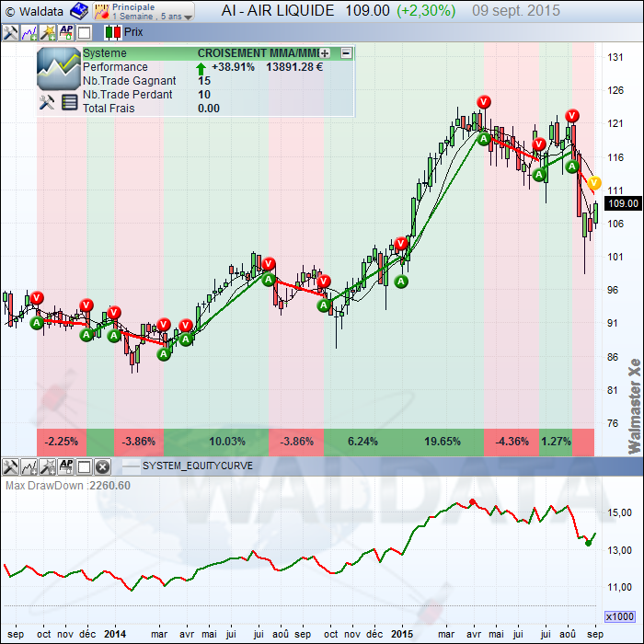This screenshot has height=644, width=644.
Task: Open the trade list icon in performance box
Action: point(69,102)
